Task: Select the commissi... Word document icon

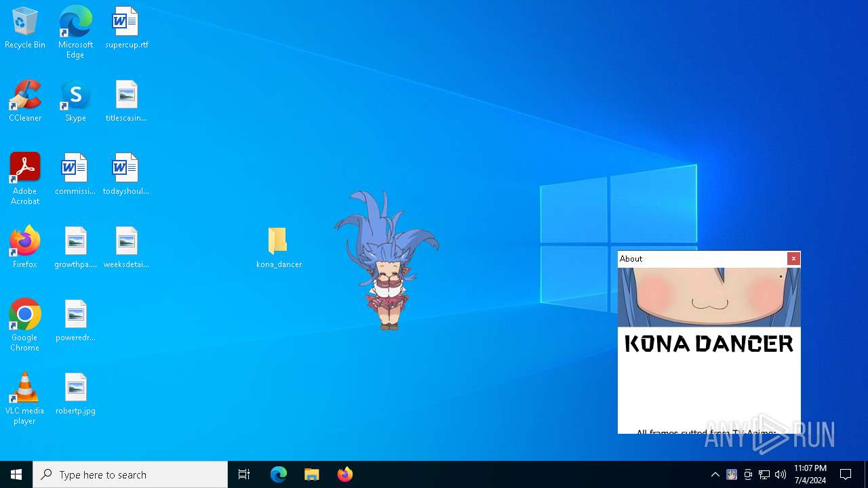Action: [x=75, y=174]
